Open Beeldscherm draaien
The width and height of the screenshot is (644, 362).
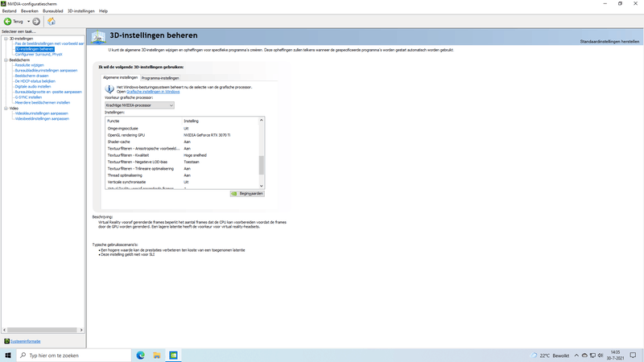(x=31, y=76)
